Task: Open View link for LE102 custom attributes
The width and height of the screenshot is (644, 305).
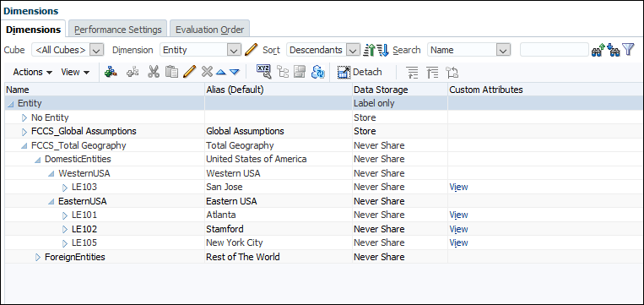Action: (x=459, y=229)
